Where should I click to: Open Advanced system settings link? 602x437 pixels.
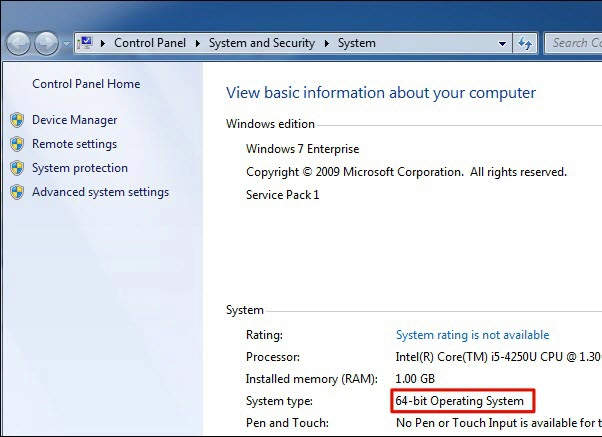101,192
